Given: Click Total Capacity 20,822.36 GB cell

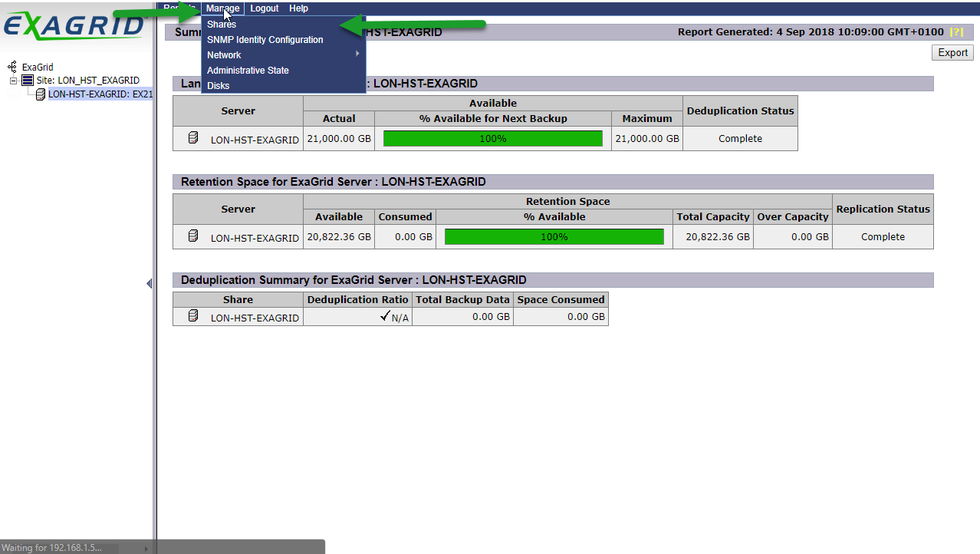Looking at the screenshot, I should 713,237.
